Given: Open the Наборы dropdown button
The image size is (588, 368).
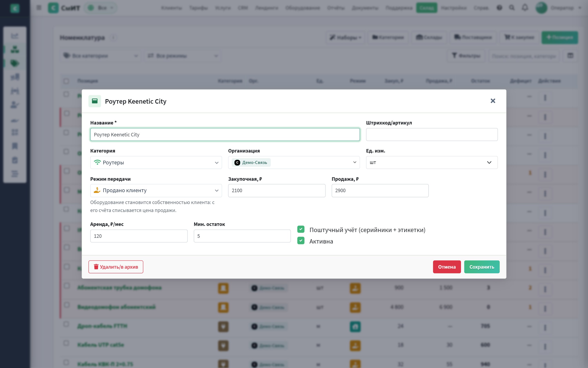Looking at the screenshot, I should point(345,37).
